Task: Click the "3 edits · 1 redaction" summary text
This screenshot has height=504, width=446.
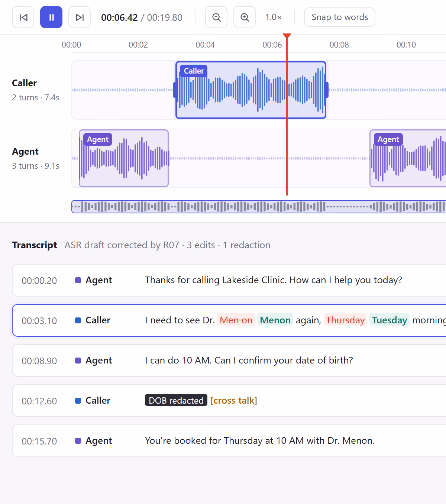Action: (x=229, y=245)
